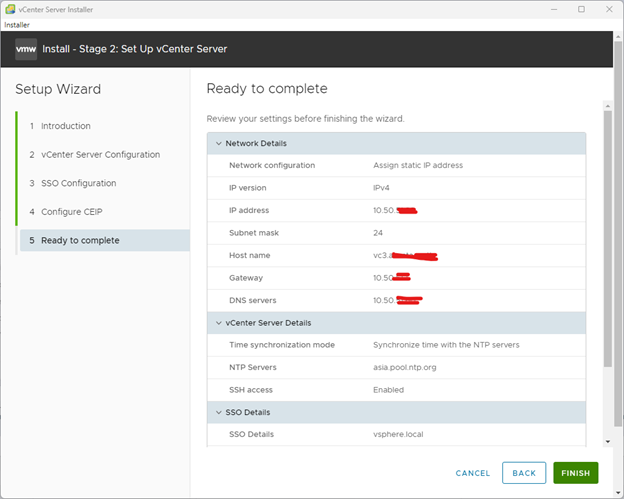
Task: Click the BACK button
Action: 524,473
